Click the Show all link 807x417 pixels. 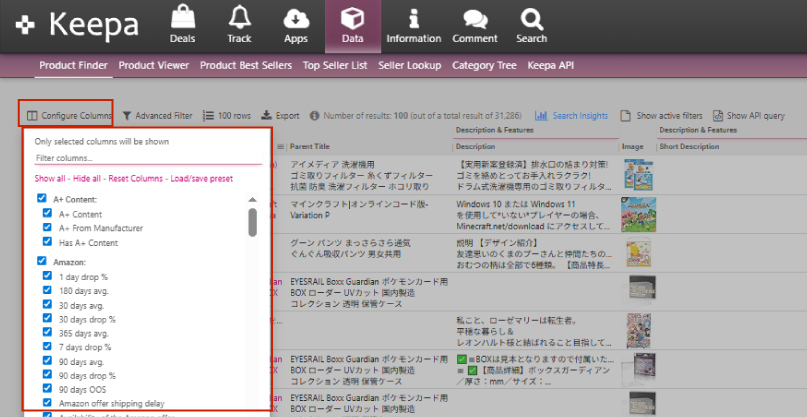tap(50, 179)
